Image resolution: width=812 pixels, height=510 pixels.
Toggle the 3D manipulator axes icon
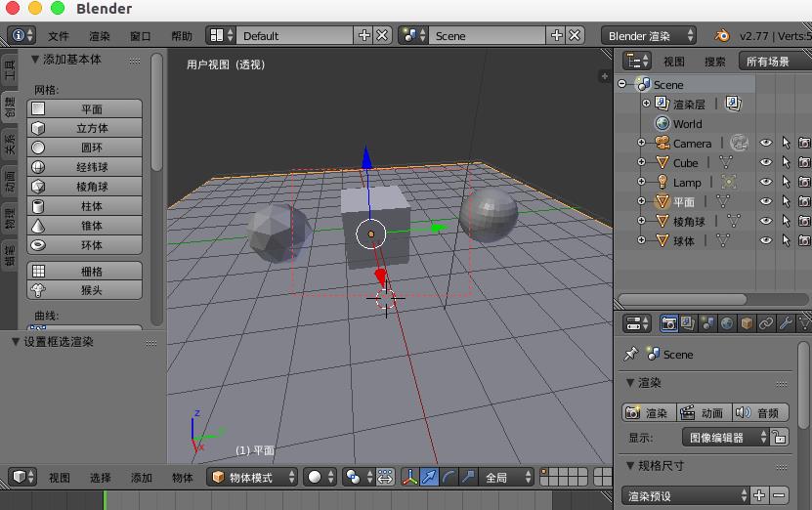(409, 478)
